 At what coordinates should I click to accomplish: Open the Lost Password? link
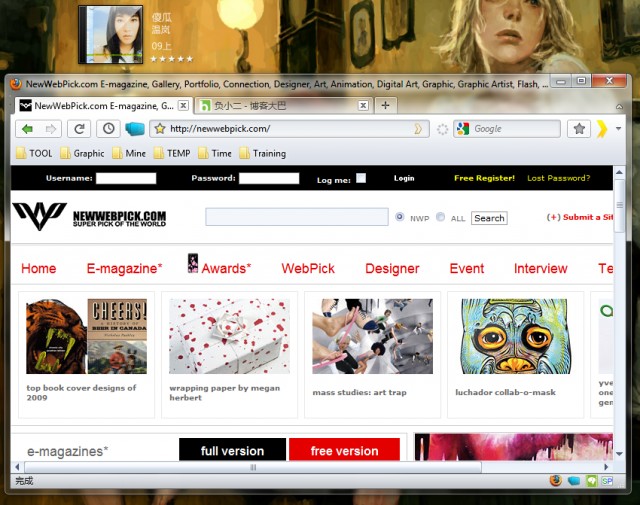tap(558, 178)
